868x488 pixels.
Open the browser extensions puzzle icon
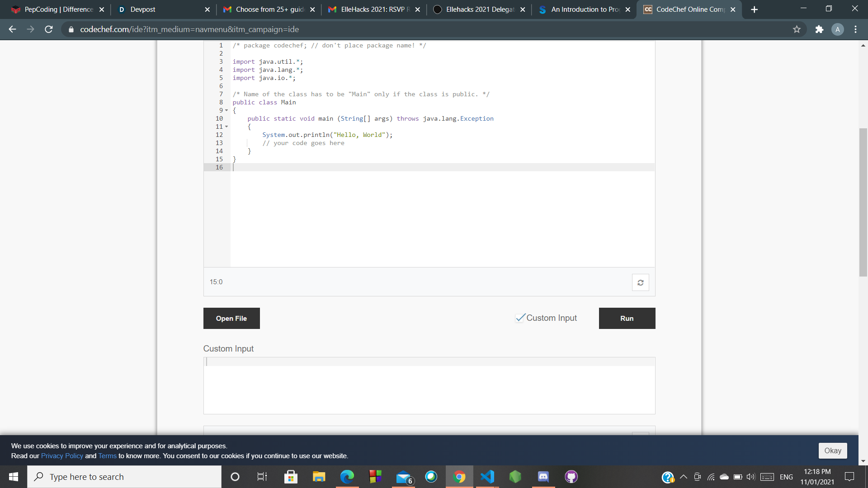[x=819, y=29]
